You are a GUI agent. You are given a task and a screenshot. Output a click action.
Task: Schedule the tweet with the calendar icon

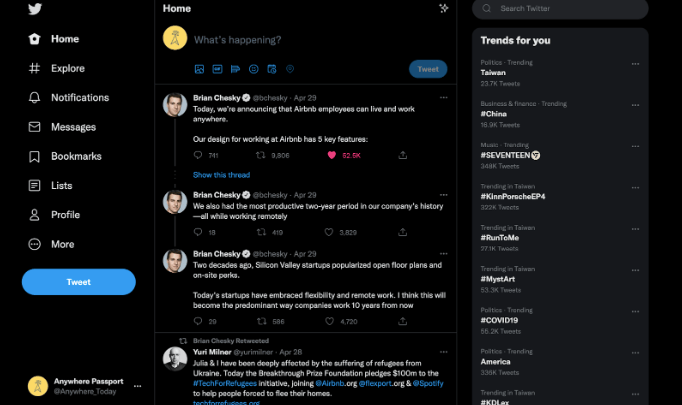[272, 69]
